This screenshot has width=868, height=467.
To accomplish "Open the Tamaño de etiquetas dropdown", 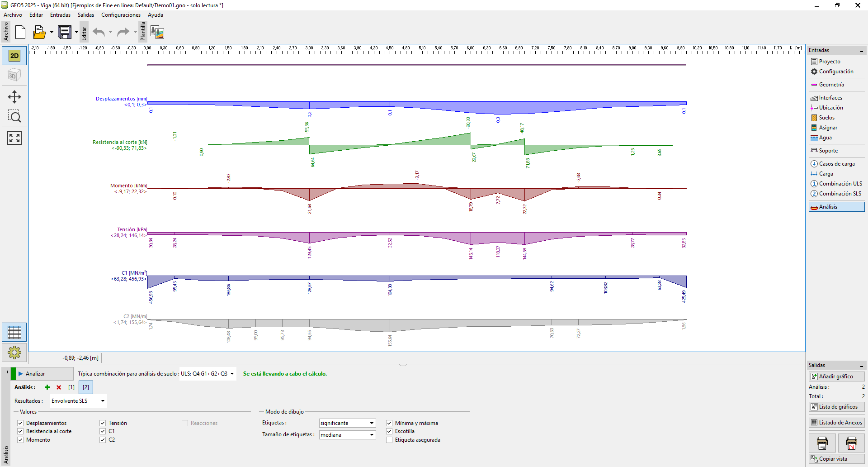I will click(x=347, y=435).
